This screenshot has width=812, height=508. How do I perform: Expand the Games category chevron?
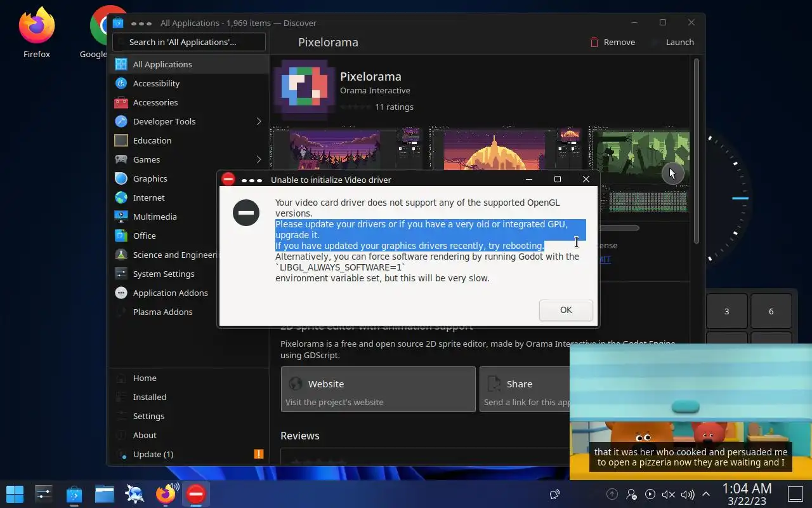[x=258, y=159]
